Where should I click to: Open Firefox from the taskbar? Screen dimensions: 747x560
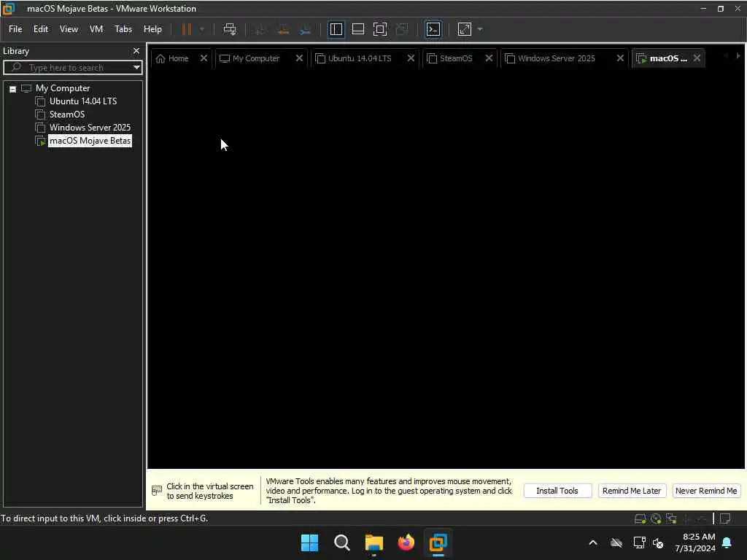tap(406, 542)
